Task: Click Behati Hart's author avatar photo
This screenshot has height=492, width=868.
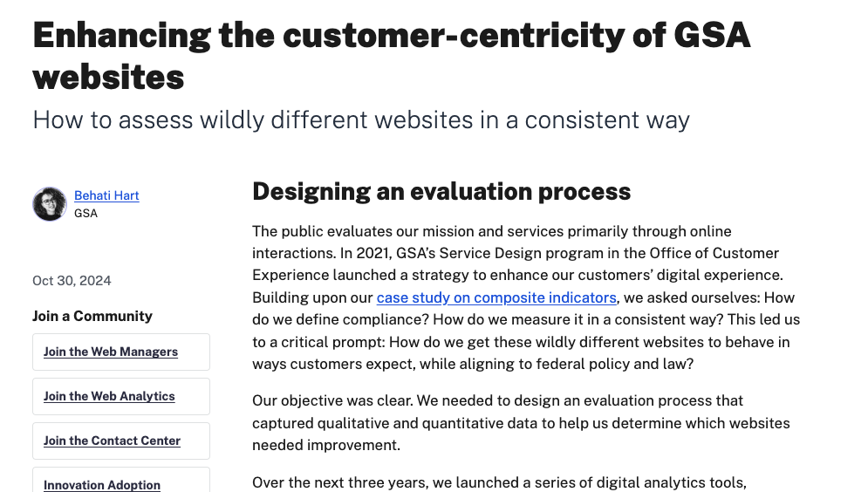Action: click(50, 204)
